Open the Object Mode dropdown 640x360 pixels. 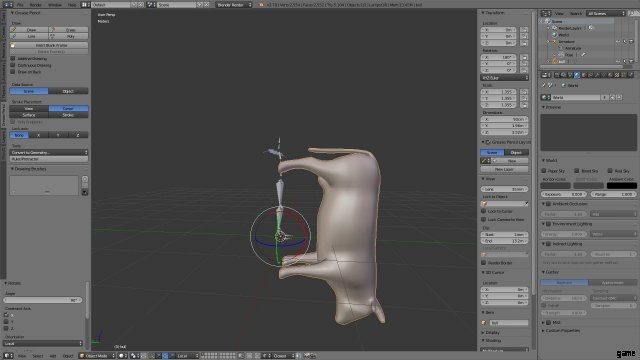(97, 356)
